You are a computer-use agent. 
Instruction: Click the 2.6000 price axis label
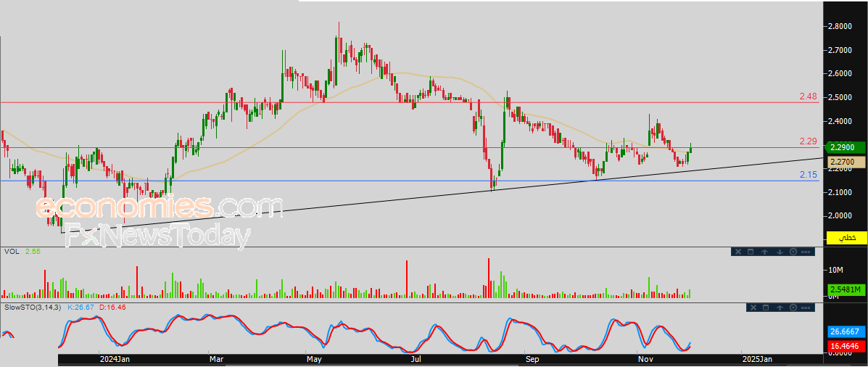(x=840, y=74)
